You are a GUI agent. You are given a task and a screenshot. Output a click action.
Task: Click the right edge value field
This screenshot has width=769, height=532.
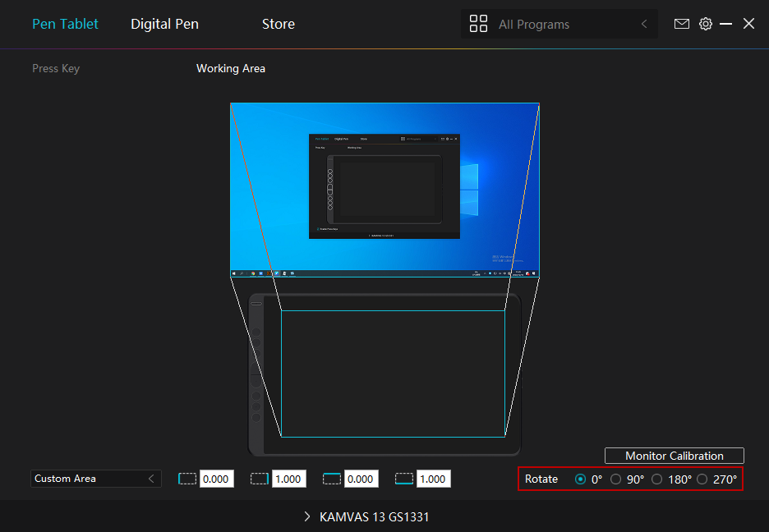coord(288,479)
